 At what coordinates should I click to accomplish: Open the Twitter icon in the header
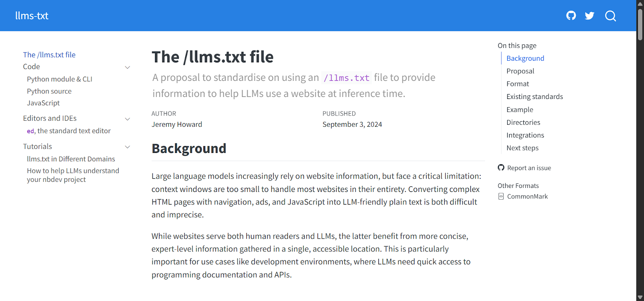coord(589,15)
